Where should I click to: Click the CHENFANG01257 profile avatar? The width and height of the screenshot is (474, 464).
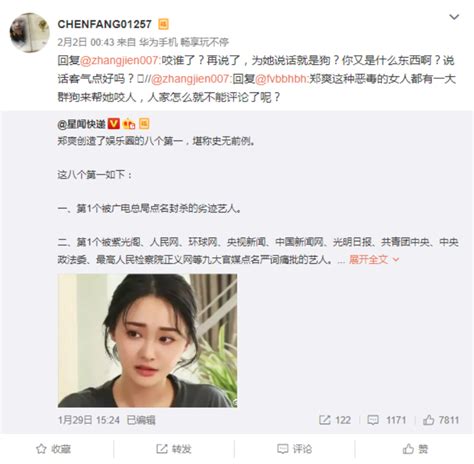[29, 32]
